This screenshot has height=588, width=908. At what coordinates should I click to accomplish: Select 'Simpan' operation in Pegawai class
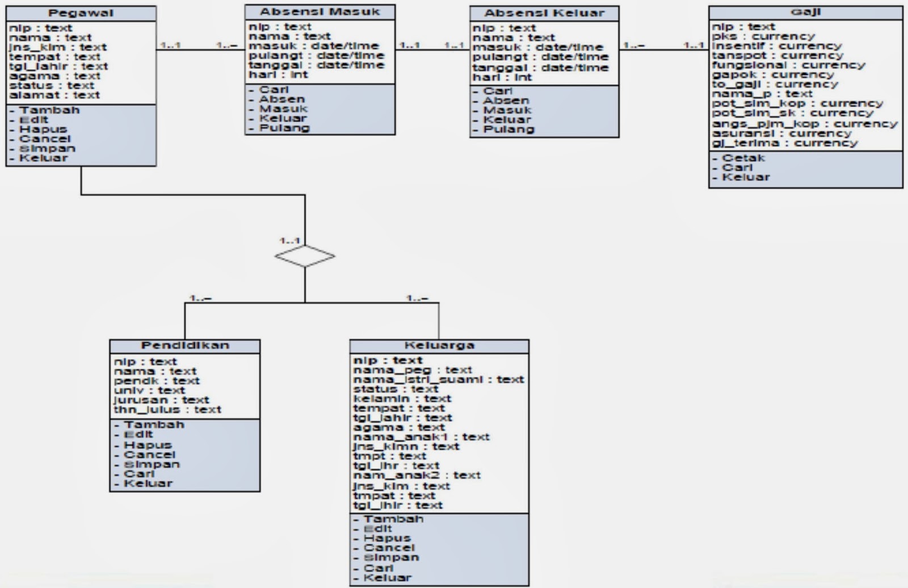[x=43, y=149]
